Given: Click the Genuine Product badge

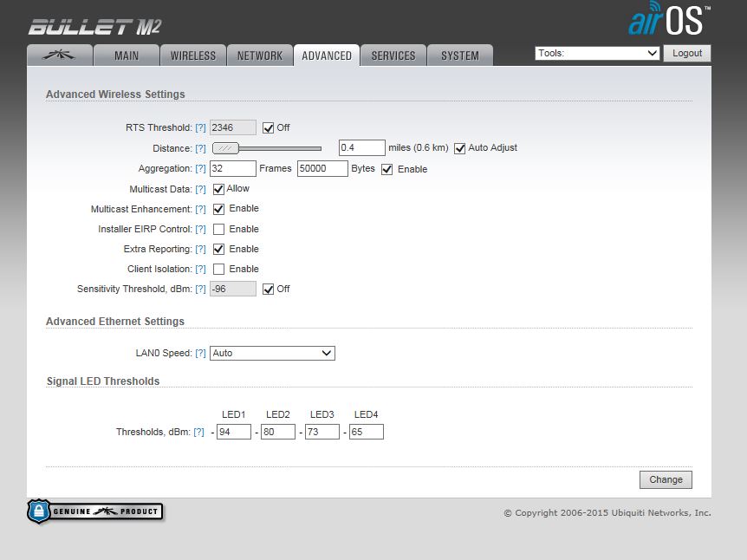Looking at the screenshot, I should (95, 511).
